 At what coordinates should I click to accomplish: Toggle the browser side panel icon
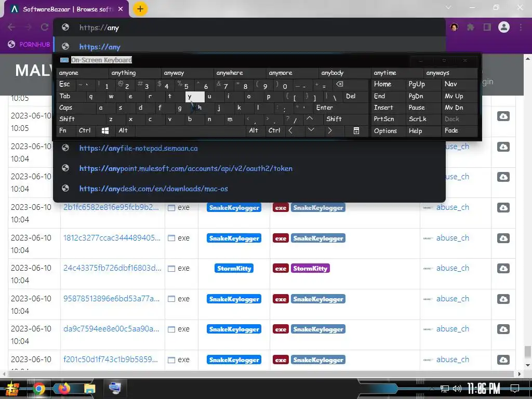point(487,27)
